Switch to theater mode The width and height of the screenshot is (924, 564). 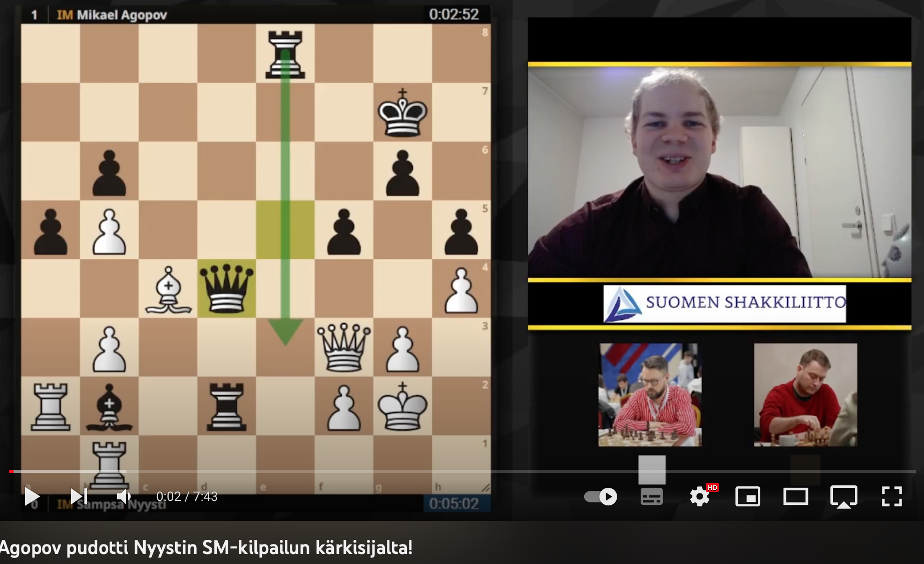[795, 496]
